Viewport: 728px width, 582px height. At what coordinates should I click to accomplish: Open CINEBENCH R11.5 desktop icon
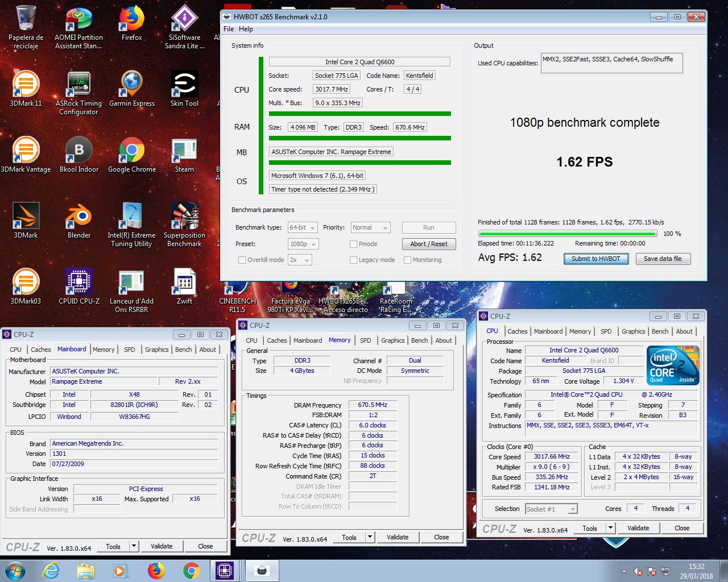coord(237,298)
